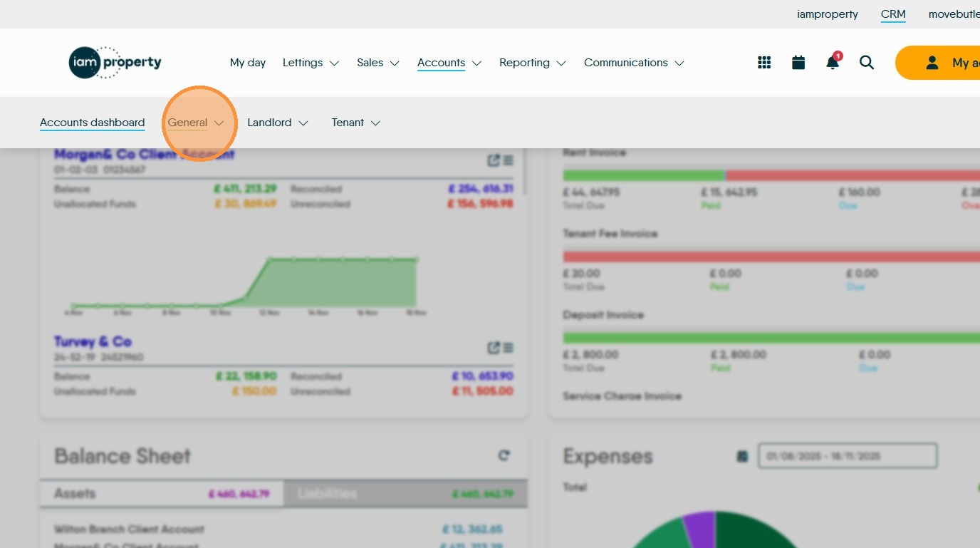Click the Deposit Invoice label
This screenshot has width=980, height=548.
[x=603, y=315]
